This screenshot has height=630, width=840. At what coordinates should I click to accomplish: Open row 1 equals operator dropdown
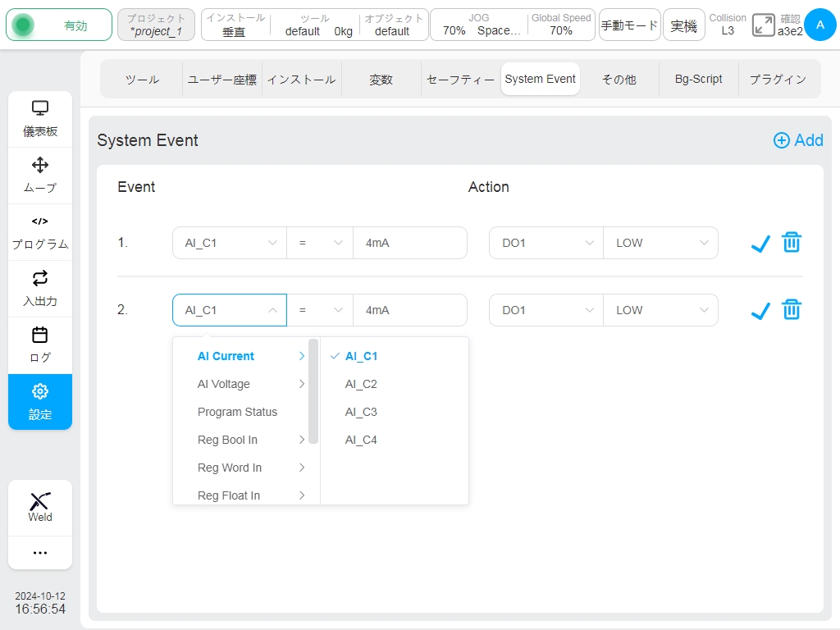[x=320, y=243]
